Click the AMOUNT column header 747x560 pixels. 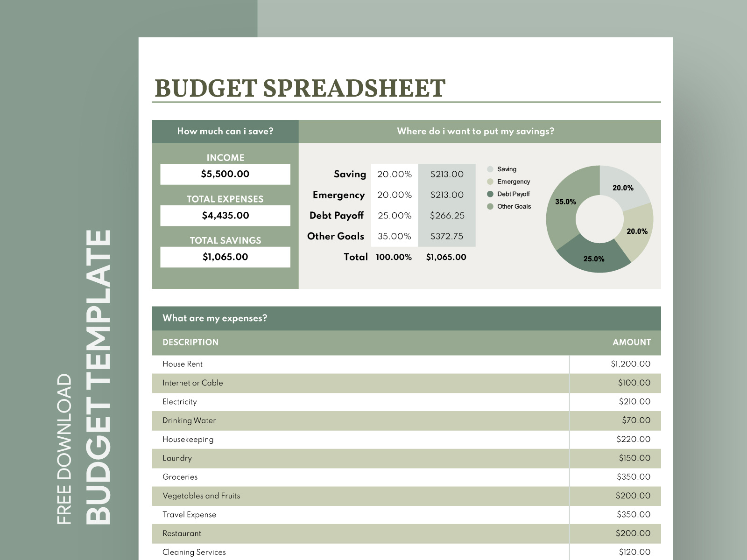click(x=631, y=342)
